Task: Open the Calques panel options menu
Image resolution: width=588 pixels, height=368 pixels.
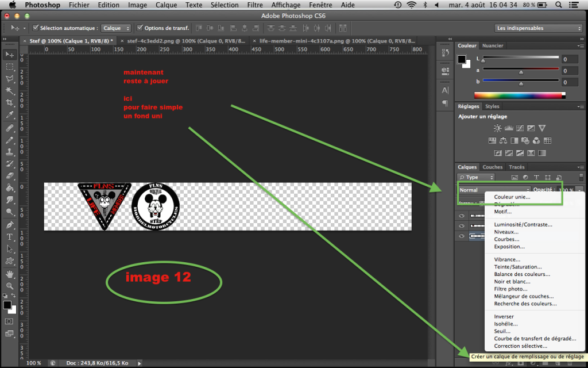Action: pyautogui.click(x=581, y=167)
